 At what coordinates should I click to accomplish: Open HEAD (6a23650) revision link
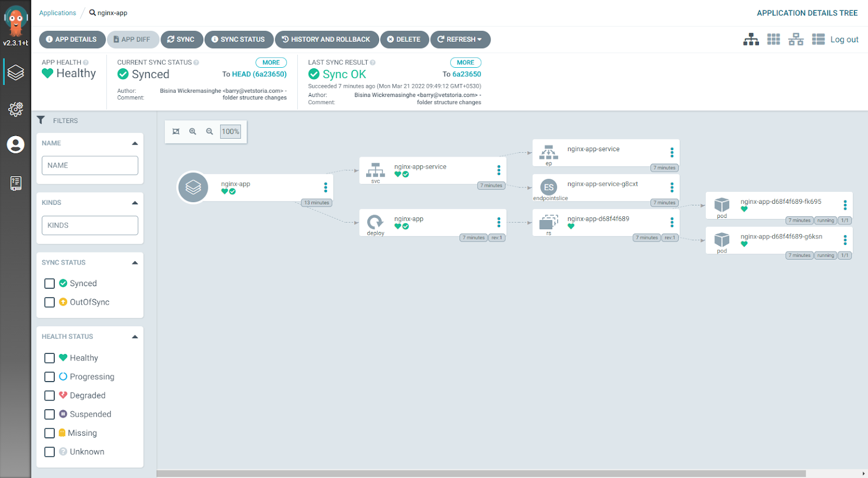259,74
